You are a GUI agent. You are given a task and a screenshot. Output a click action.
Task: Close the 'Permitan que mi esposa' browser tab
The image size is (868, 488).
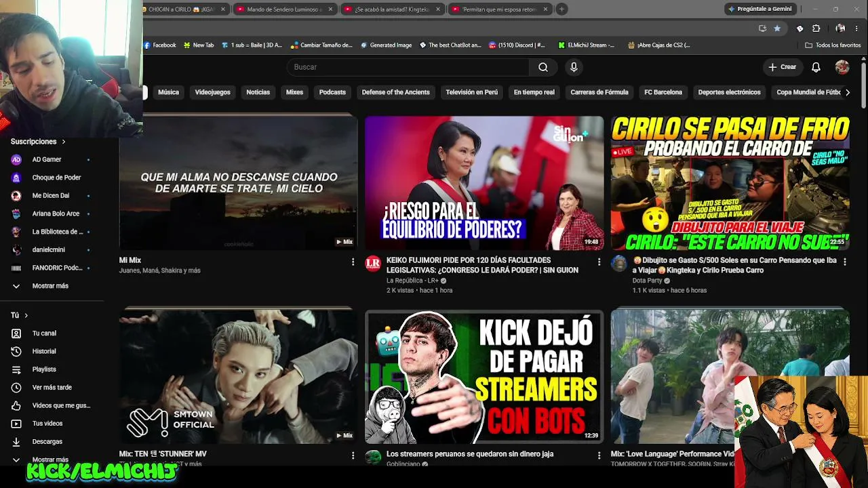(545, 9)
